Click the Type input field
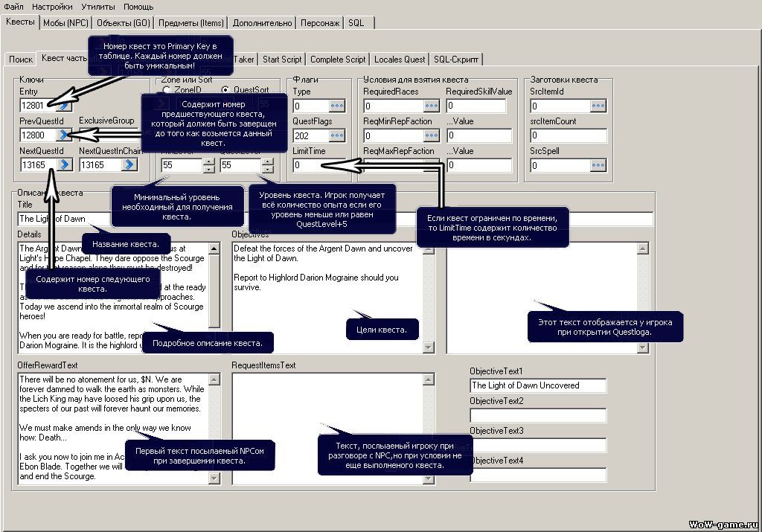 tap(311, 106)
